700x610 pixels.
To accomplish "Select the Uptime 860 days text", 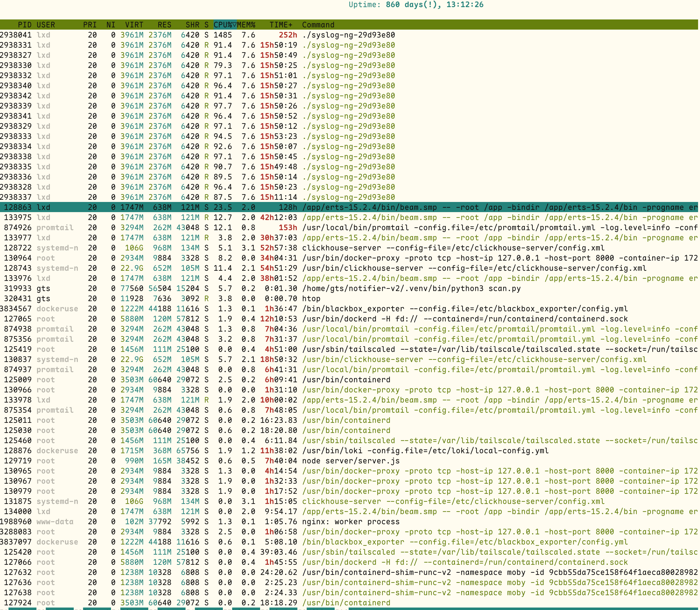I will (416, 5).
